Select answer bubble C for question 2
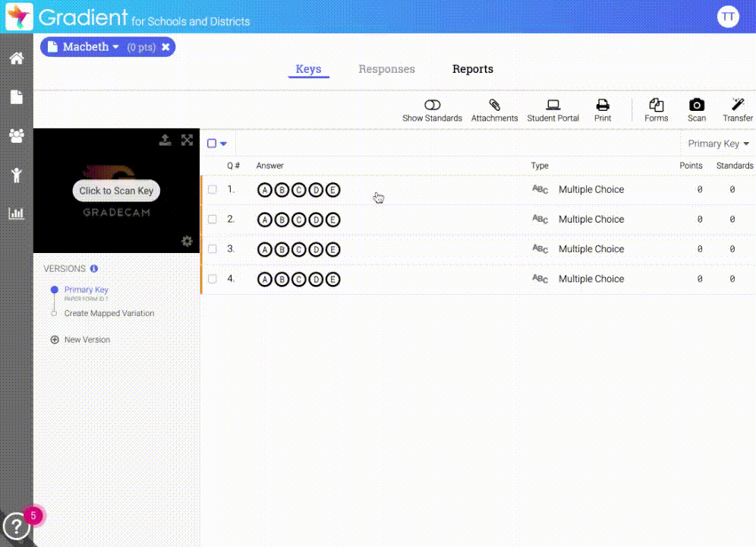The height and width of the screenshot is (547, 756). click(298, 220)
